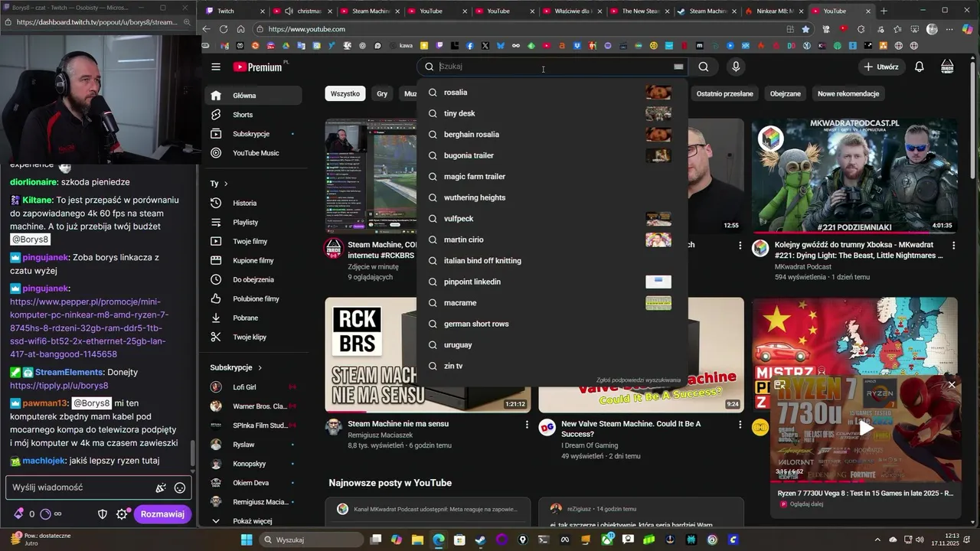Click the YouTube Premium logo

[x=258, y=67]
